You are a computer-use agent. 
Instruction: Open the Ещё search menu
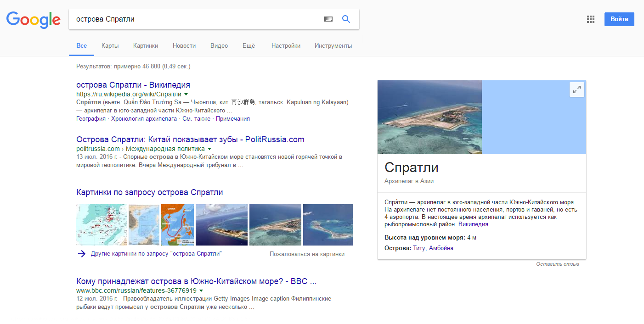click(249, 46)
